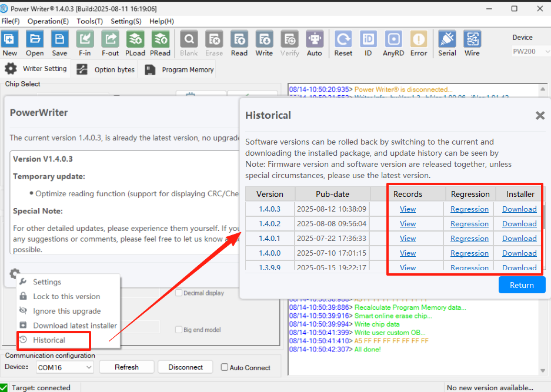The image size is (551, 392).
Task: Click the New project toolbar icon
Action: tap(9, 43)
